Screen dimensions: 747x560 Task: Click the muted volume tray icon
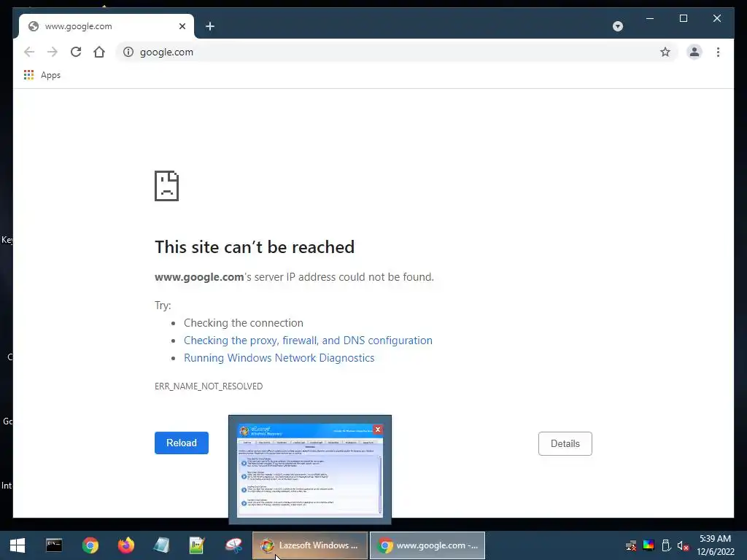[683, 545]
